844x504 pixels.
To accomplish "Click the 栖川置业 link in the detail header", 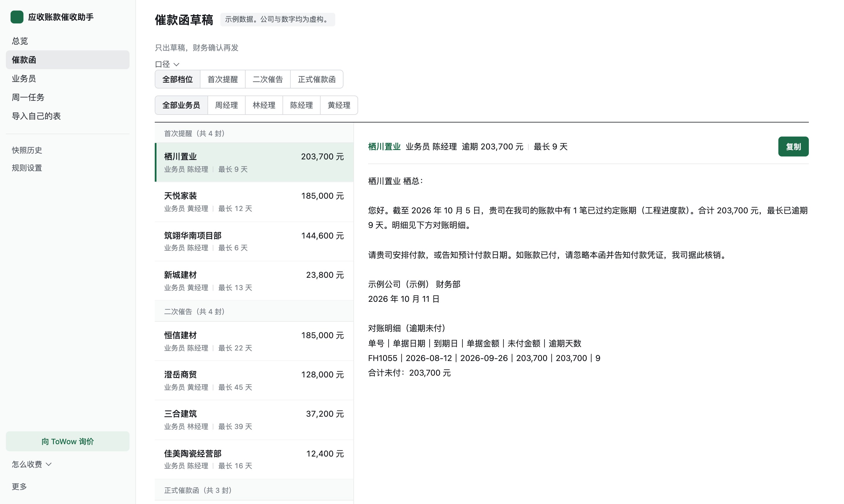I will click(384, 147).
